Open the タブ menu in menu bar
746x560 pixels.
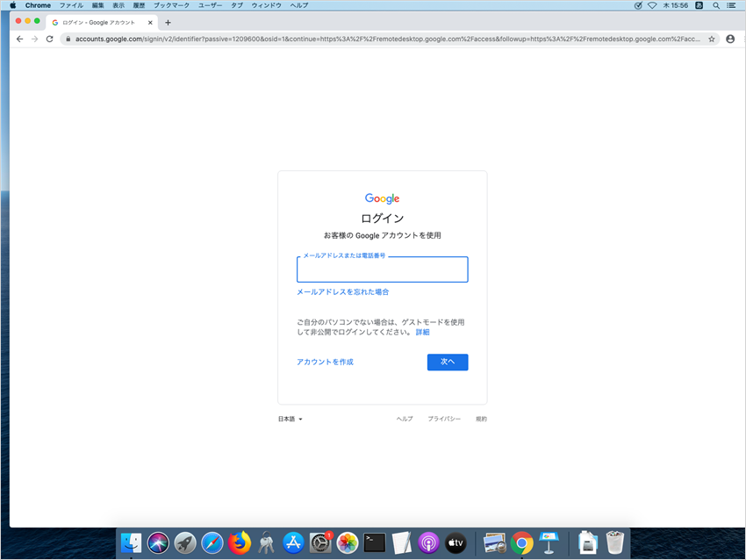coord(237,5)
